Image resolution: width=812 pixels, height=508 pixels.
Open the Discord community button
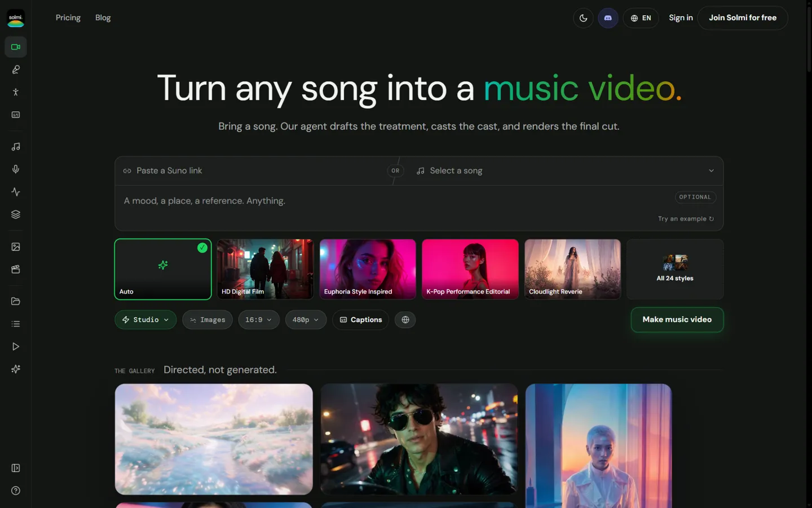click(608, 18)
